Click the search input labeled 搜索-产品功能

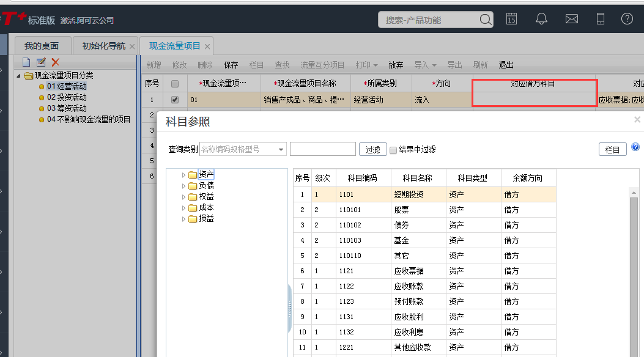(428, 19)
